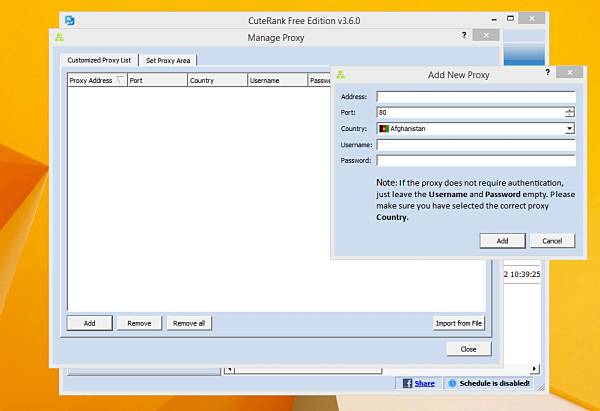Close Manage Proxy with X button

point(486,35)
